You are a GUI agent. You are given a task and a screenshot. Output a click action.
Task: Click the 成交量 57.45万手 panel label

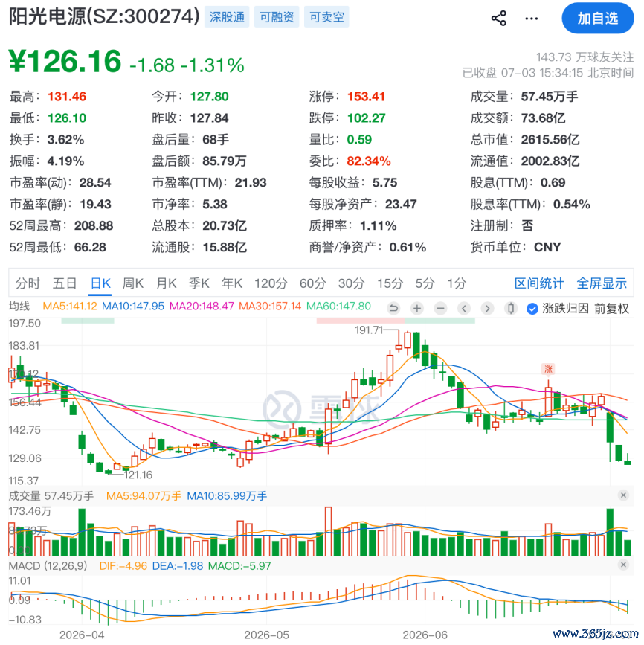pyautogui.click(x=51, y=496)
